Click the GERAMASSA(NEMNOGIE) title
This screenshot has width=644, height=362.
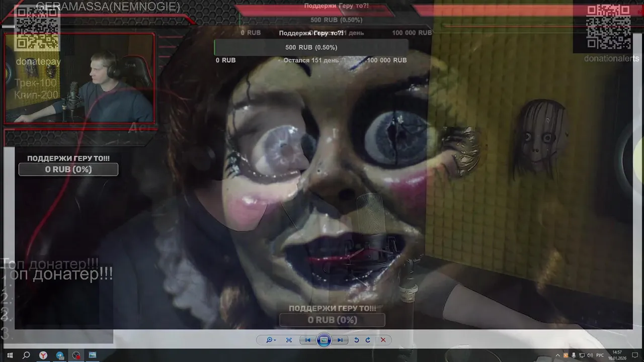pyautogui.click(x=108, y=7)
